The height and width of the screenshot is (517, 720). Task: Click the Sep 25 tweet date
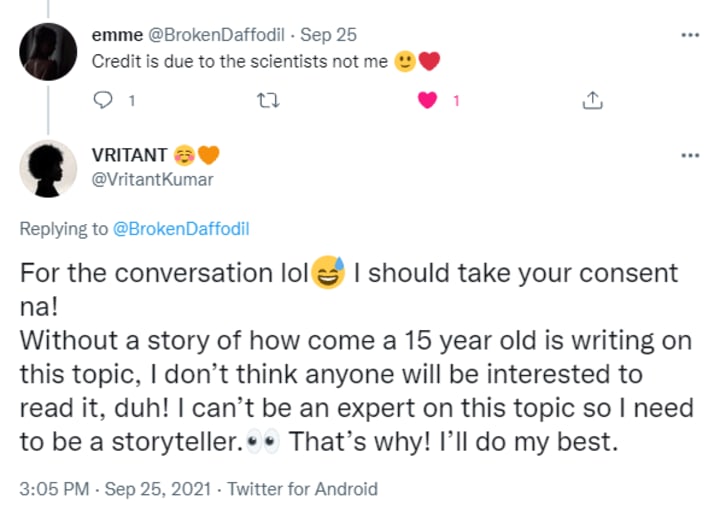point(328,35)
